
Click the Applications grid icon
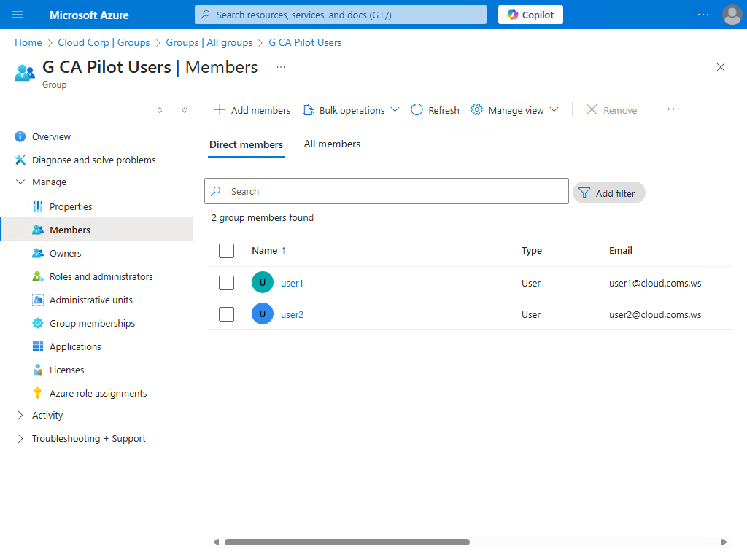[x=38, y=346]
